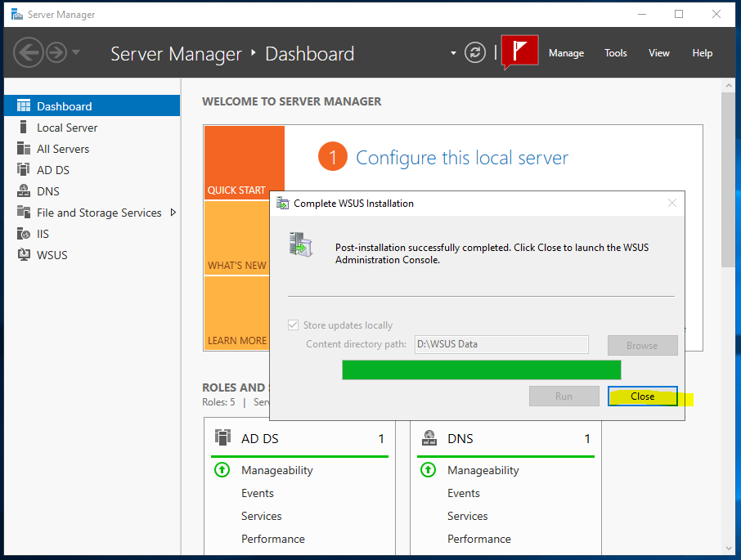Viewport: 741px width, 560px height.
Task: Open the View menu
Action: 658,53
